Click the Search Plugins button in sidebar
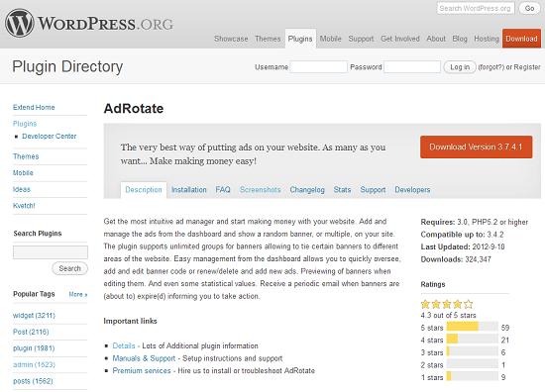The image size is (545, 392). tap(70, 268)
